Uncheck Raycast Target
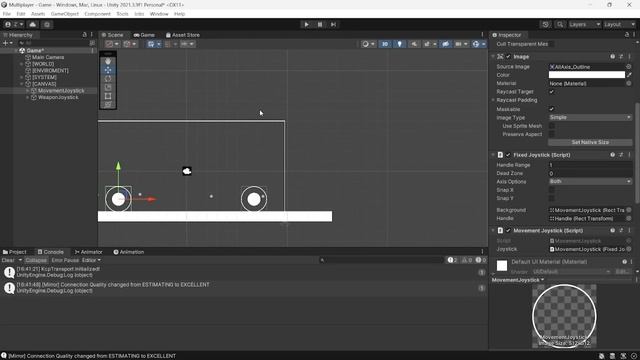The width and height of the screenshot is (640, 360). tap(551, 92)
